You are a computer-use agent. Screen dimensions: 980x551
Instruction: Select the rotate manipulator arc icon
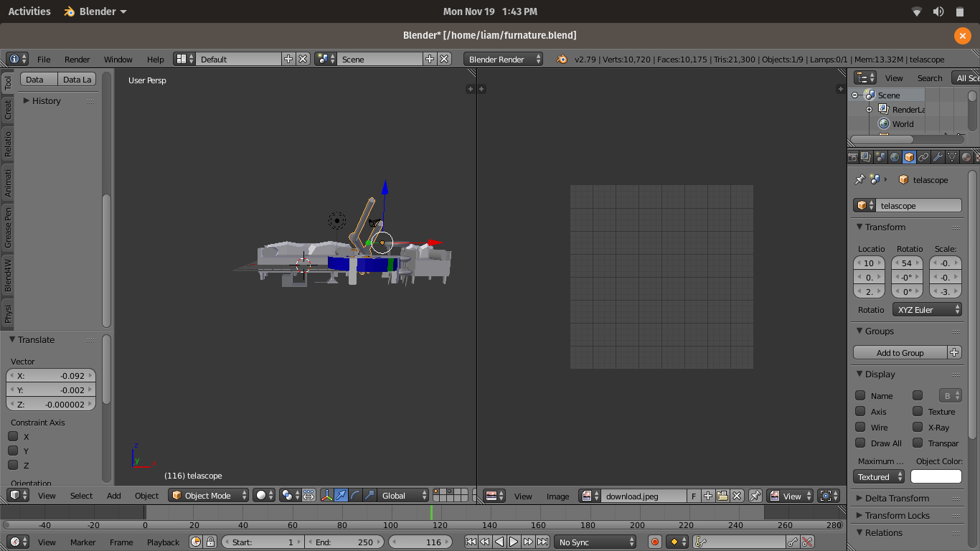coord(355,495)
